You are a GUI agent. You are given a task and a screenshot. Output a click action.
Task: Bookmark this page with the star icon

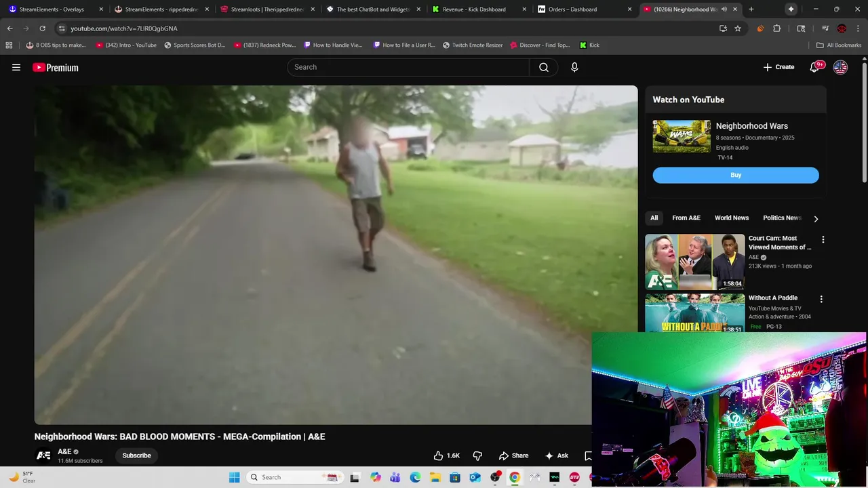click(x=738, y=28)
